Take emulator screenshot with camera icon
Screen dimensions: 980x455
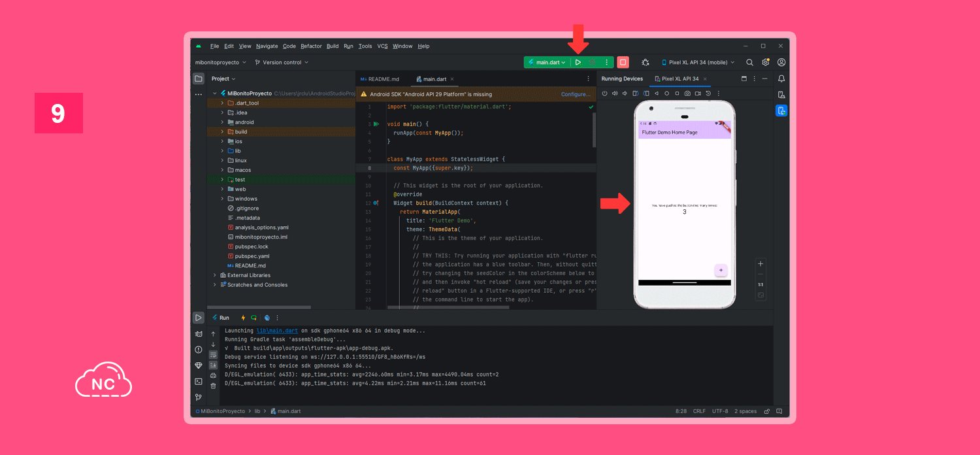[x=687, y=93]
